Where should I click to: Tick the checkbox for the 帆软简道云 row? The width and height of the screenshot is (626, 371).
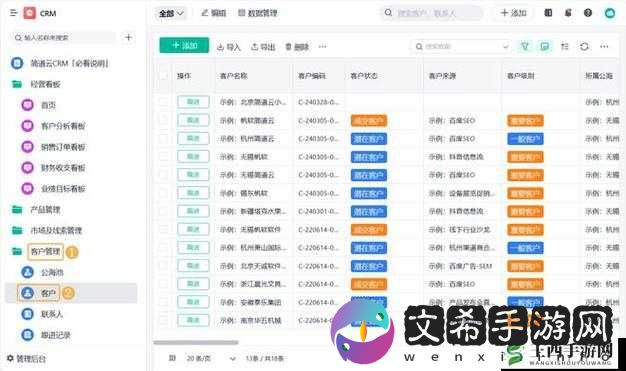pos(164,120)
